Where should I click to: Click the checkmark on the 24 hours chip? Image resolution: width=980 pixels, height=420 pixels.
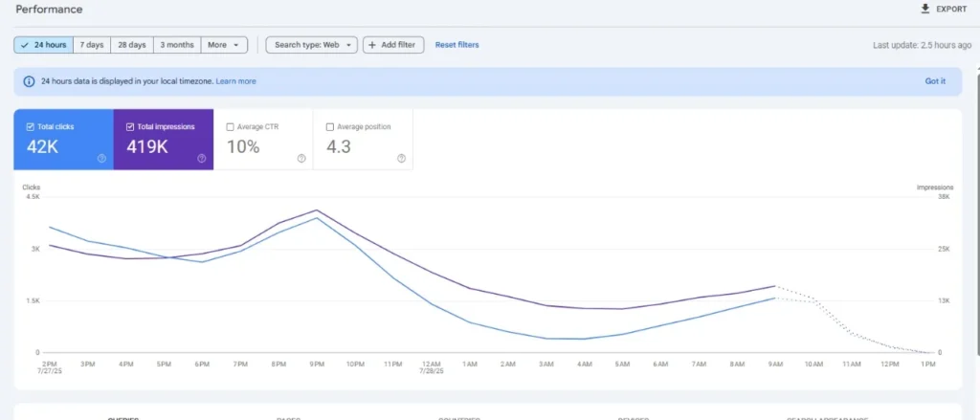[x=24, y=45]
